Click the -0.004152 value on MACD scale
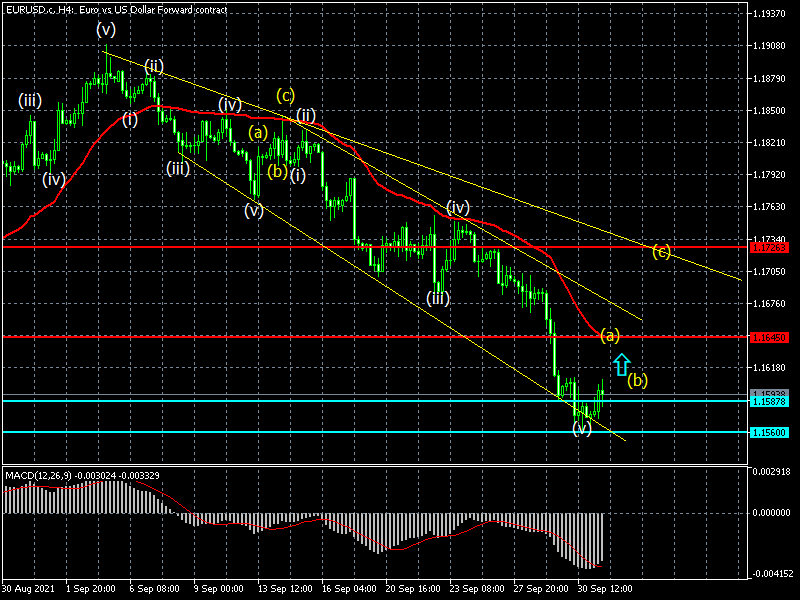Image resolution: width=800 pixels, height=600 pixels. coord(772,574)
